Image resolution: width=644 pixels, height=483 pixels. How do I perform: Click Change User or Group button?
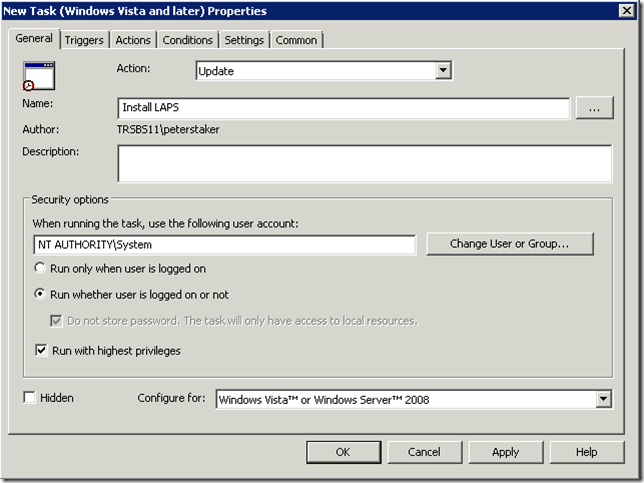[x=509, y=244]
